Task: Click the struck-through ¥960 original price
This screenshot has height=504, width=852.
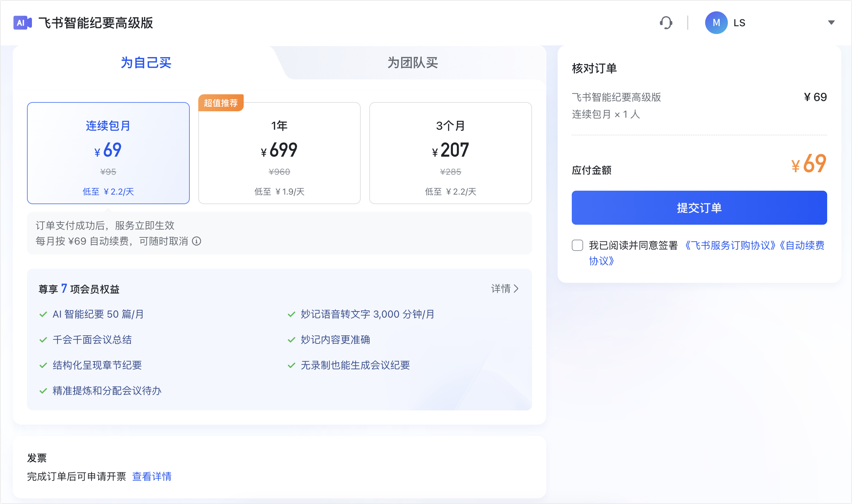Action: point(280,172)
